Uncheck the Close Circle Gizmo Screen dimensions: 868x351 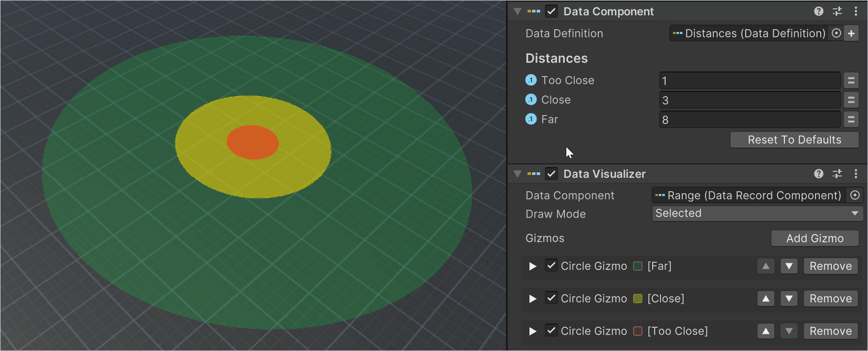(x=551, y=298)
